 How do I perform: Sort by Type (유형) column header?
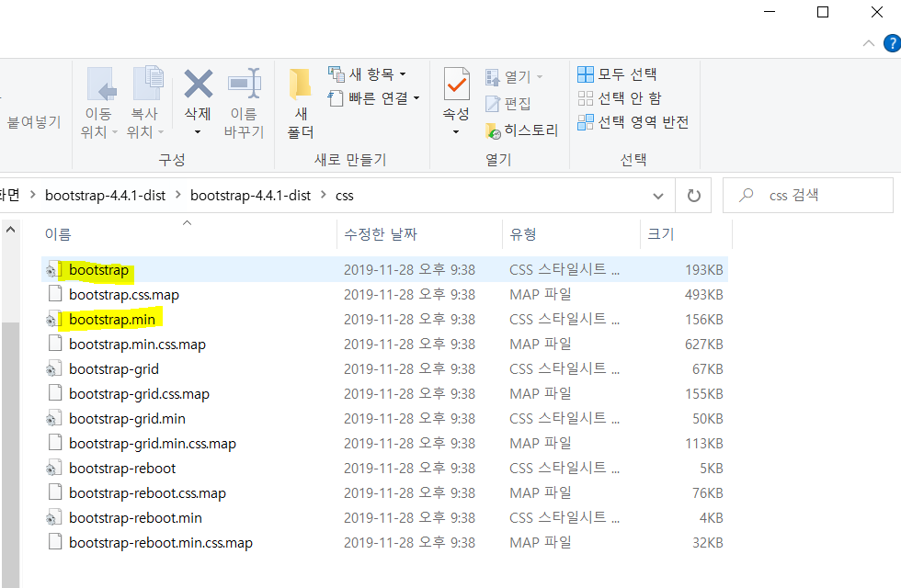571,234
